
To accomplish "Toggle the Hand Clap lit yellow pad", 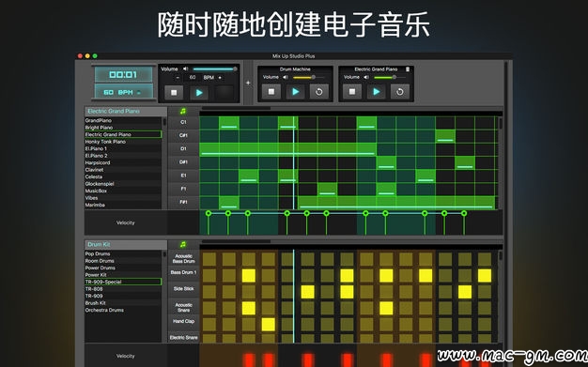I will click(268, 325).
